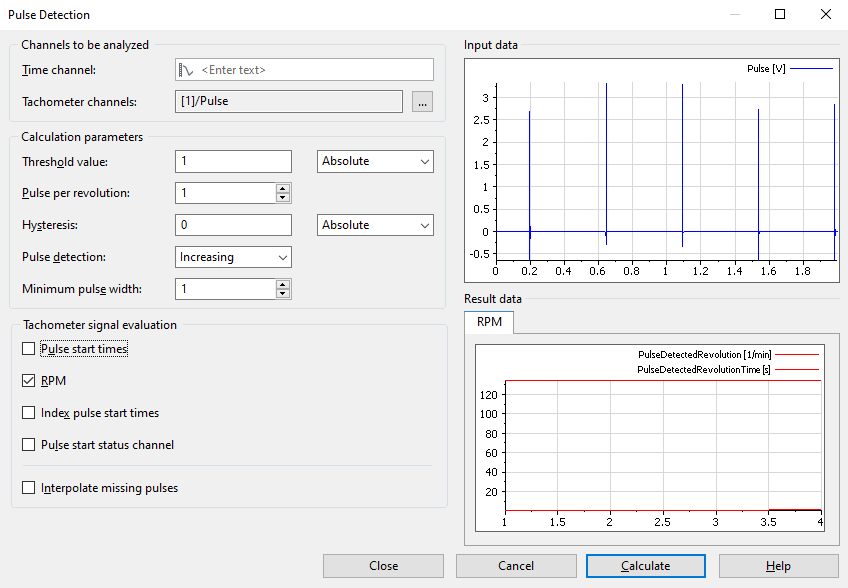Decrease Minimum pulse width with down arrow
Screen dimensions: 848x588
tap(283, 294)
